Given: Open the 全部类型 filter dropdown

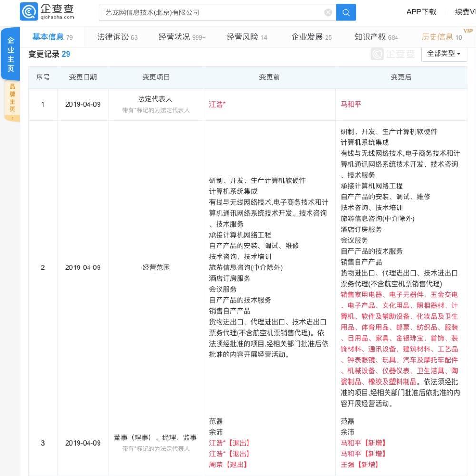Looking at the screenshot, I should click(444, 54).
